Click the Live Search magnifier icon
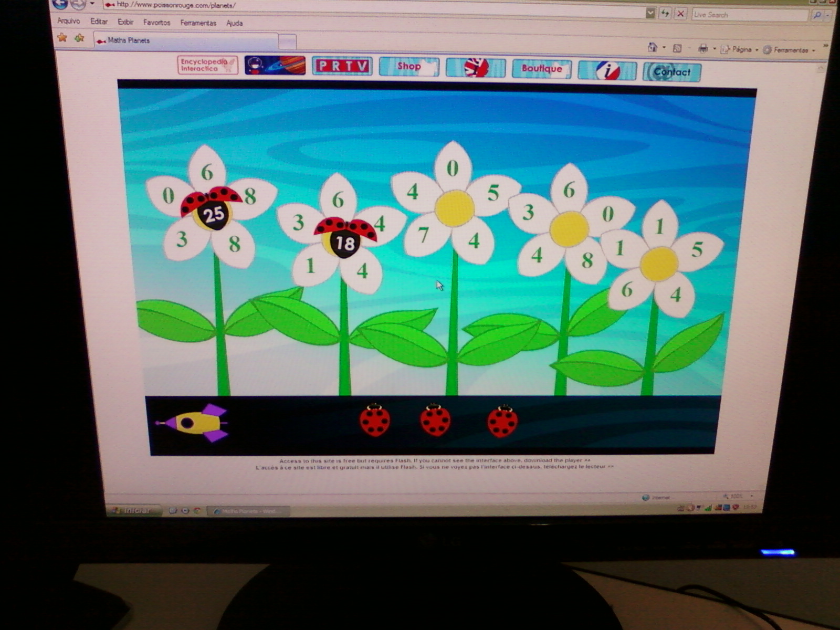This screenshot has height=630, width=840. click(817, 16)
